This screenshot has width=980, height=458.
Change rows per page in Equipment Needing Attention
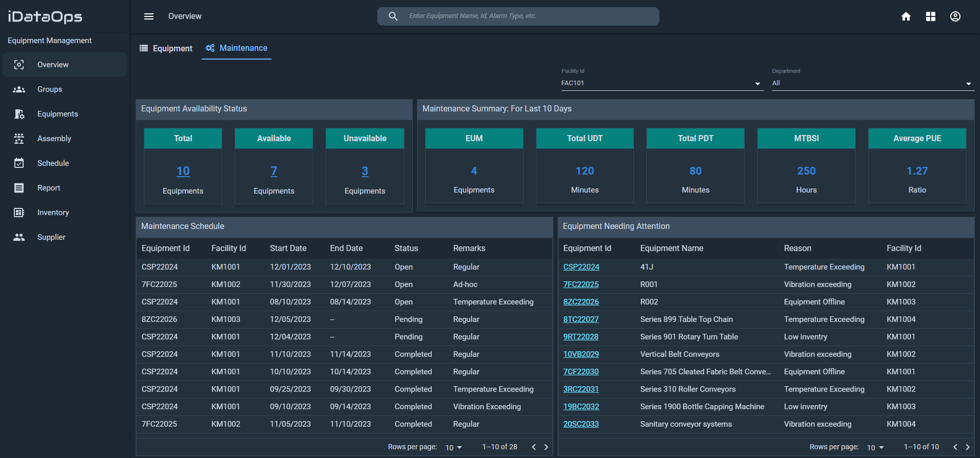[875, 448]
